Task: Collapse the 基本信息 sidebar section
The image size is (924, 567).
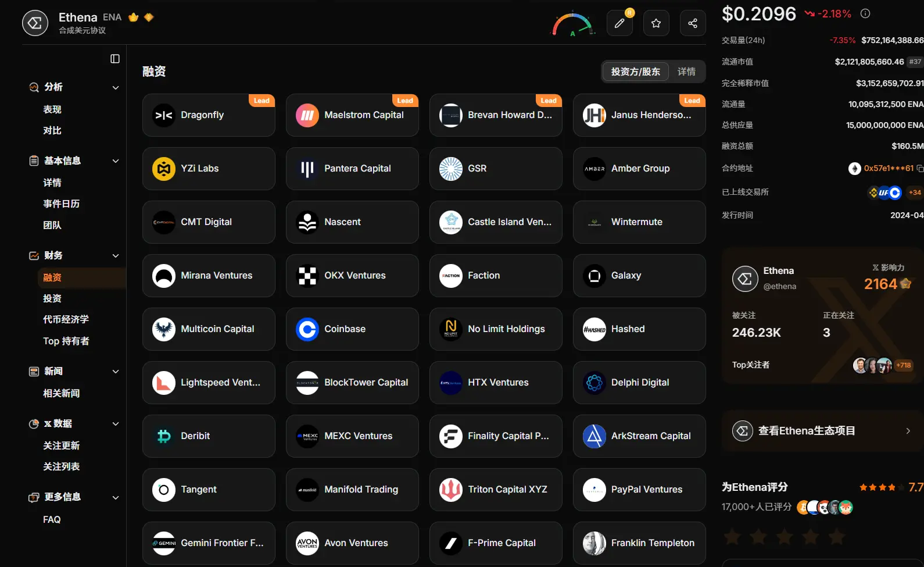Action: [x=116, y=161]
